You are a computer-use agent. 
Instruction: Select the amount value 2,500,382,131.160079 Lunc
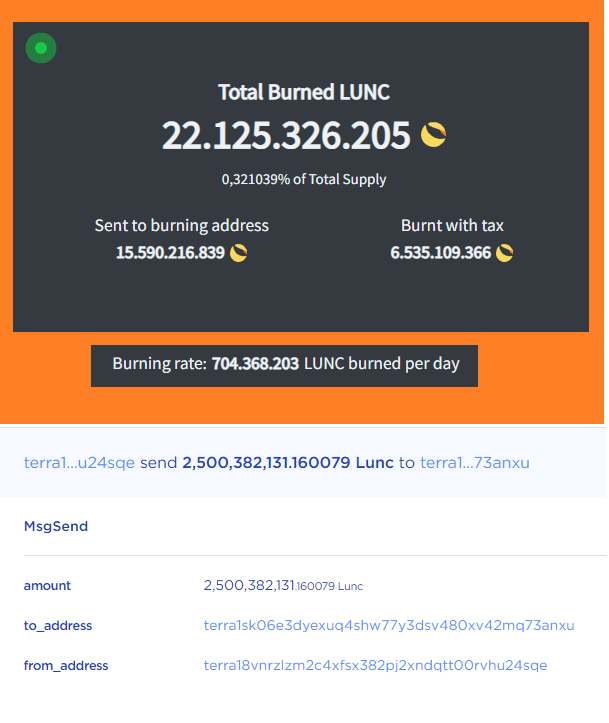(283, 586)
